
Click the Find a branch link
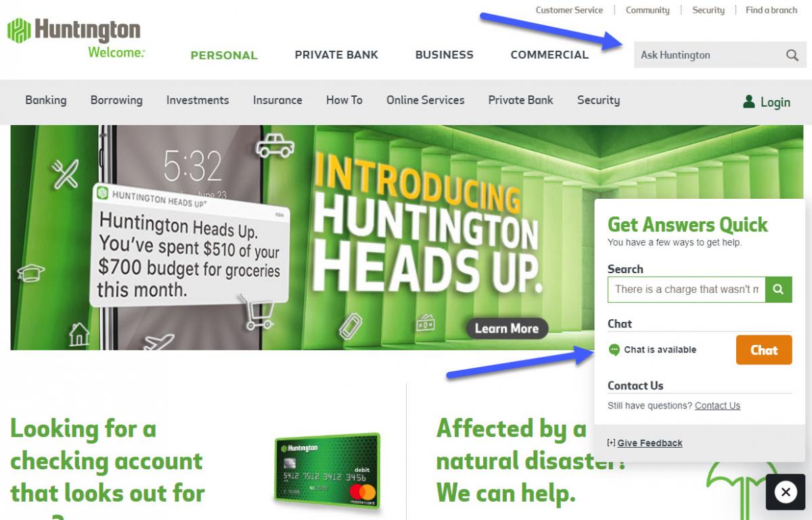pyautogui.click(x=771, y=10)
